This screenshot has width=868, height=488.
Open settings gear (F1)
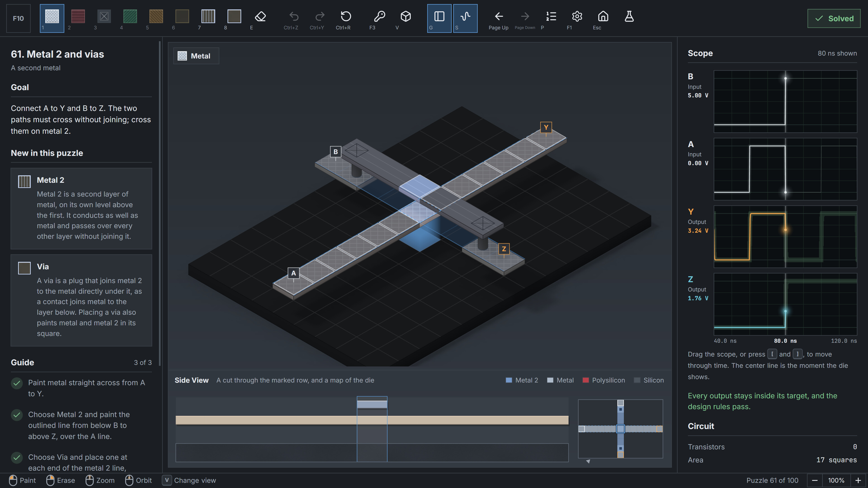coord(577,18)
